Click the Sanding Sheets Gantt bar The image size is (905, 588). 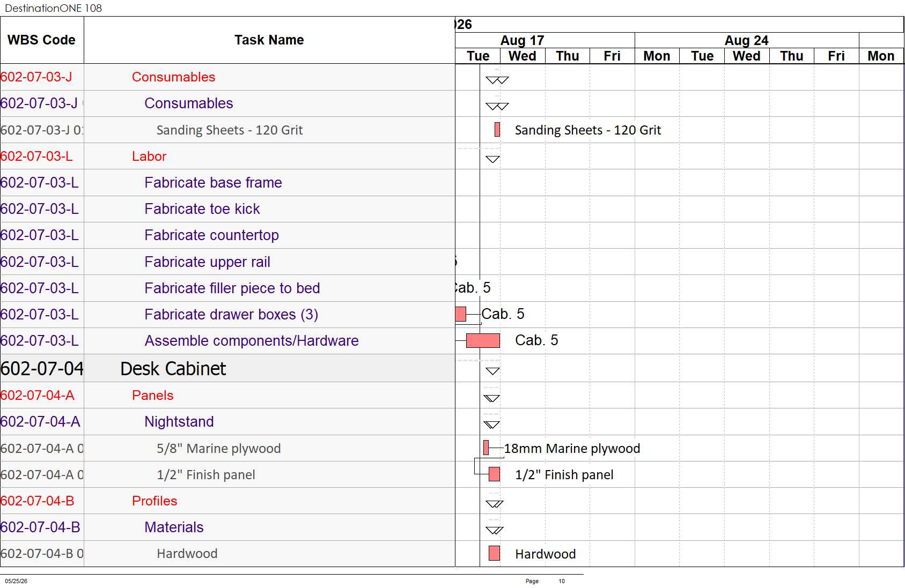pyautogui.click(x=497, y=130)
